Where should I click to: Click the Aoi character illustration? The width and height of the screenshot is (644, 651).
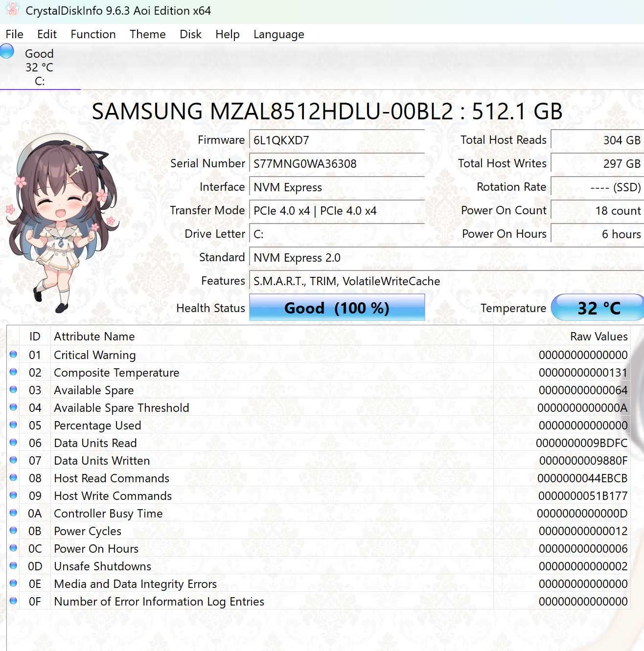(x=62, y=223)
